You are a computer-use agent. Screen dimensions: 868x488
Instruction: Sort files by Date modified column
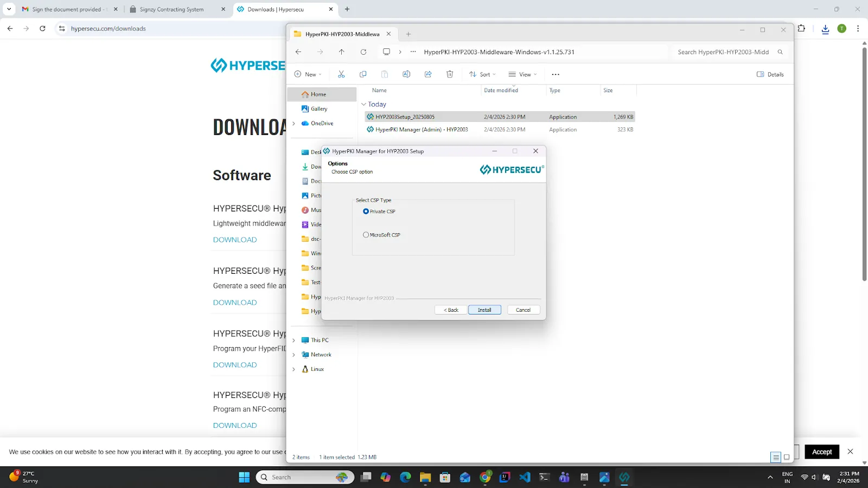click(501, 91)
